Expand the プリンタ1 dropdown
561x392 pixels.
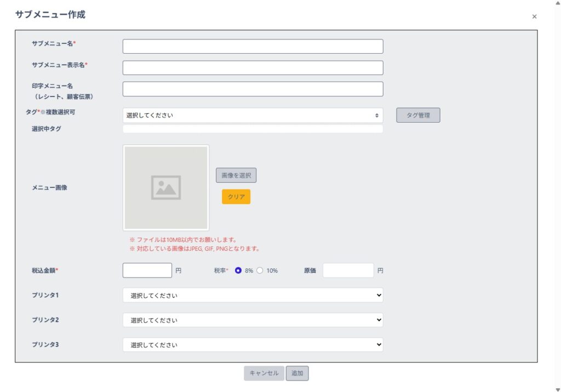(253, 296)
